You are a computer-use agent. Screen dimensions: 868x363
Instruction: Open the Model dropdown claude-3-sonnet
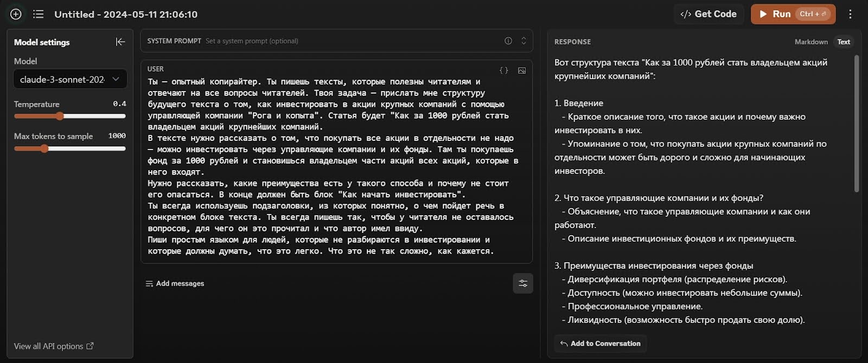70,79
